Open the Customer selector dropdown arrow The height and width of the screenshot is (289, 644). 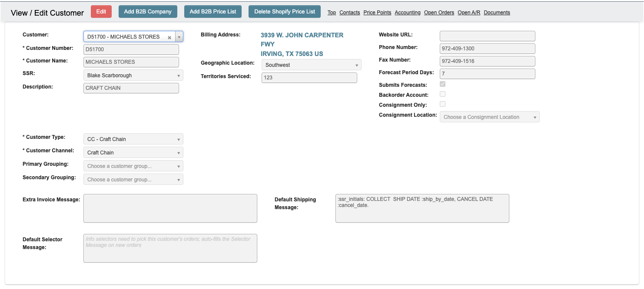[x=179, y=37]
